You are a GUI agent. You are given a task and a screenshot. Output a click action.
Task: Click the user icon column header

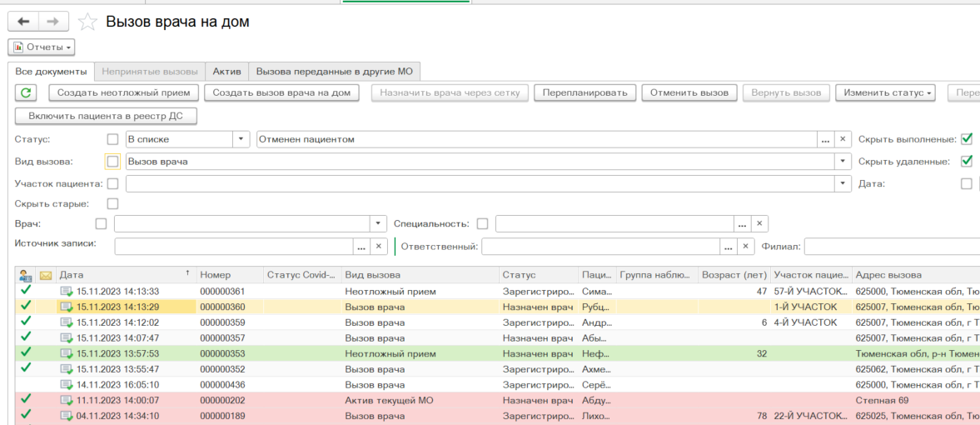(x=25, y=275)
